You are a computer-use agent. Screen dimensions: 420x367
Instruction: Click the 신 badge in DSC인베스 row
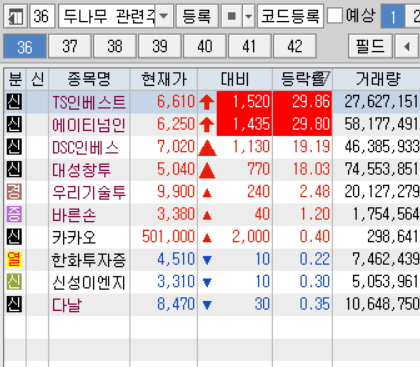14,147
